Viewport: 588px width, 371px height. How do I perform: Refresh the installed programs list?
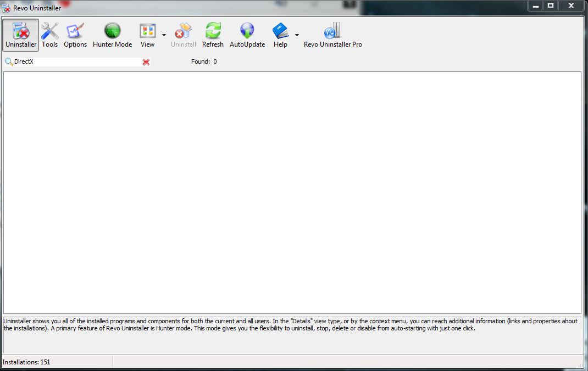click(213, 35)
